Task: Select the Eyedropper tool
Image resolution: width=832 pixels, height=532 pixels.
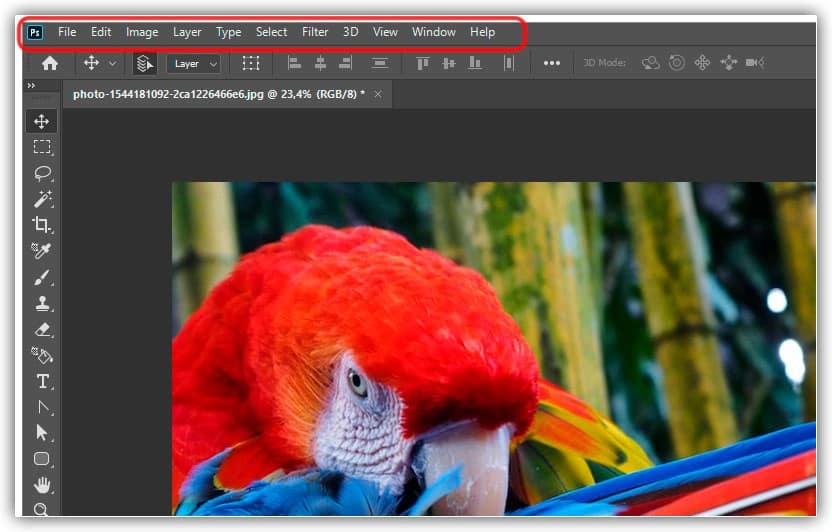Action: click(41, 251)
